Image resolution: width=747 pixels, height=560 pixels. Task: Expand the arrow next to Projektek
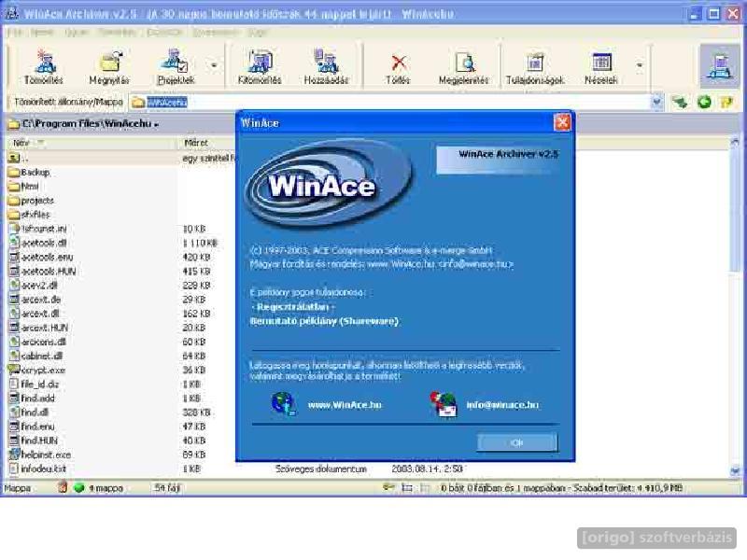214,65
